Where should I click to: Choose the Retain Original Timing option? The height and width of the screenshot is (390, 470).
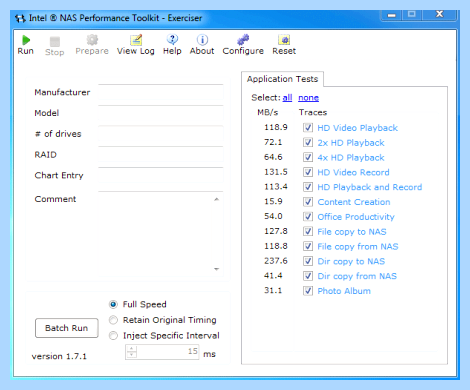113,320
